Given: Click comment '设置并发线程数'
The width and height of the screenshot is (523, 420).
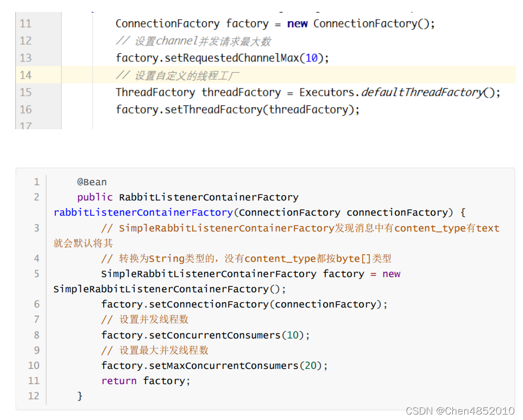Looking at the screenshot, I should point(154,319).
